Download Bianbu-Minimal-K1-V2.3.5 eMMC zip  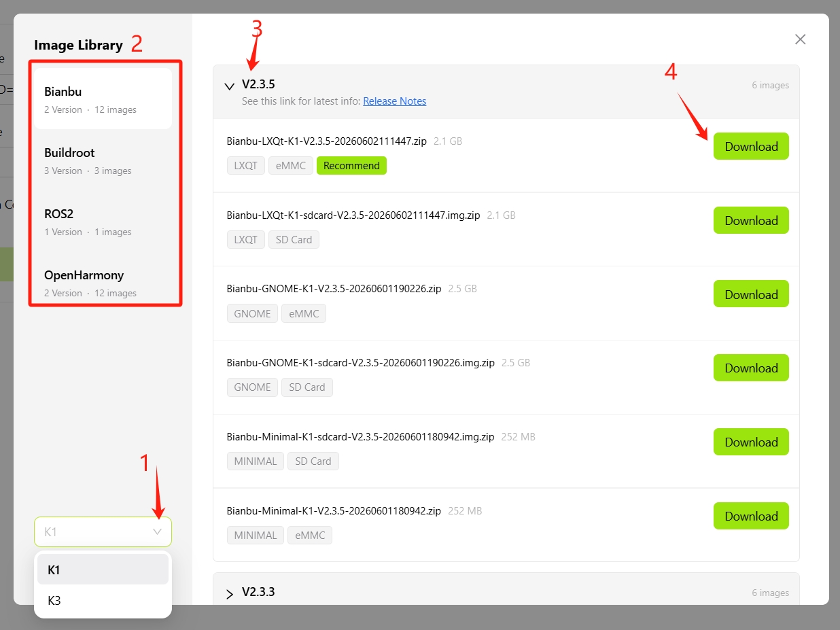point(751,516)
